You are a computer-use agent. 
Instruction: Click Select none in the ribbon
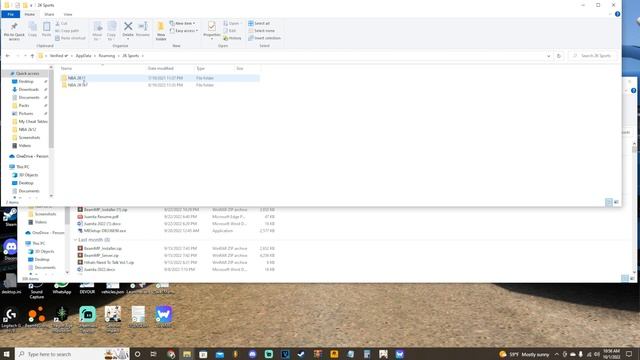[262, 31]
